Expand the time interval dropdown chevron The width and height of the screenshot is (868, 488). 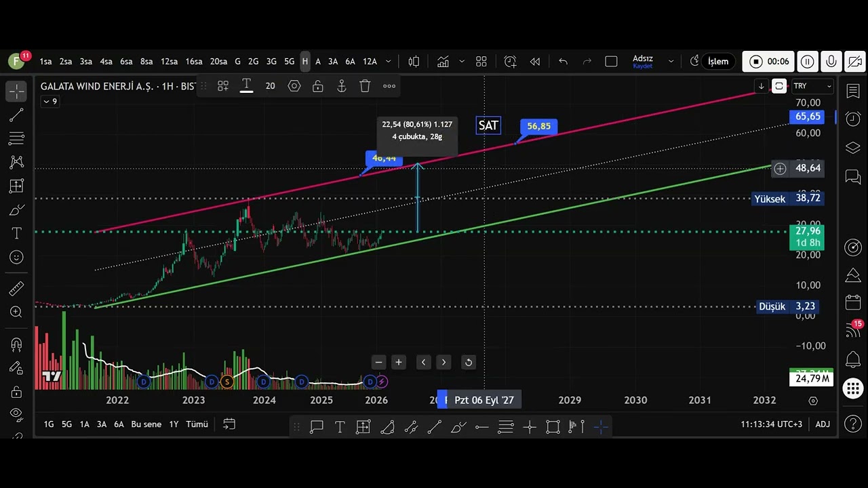388,62
